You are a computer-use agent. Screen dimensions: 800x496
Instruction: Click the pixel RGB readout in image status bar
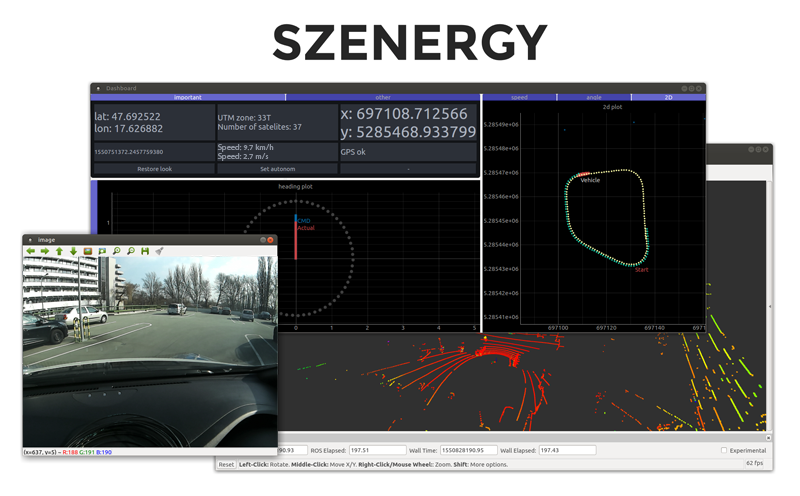pyautogui.click(x=87, y=452)
